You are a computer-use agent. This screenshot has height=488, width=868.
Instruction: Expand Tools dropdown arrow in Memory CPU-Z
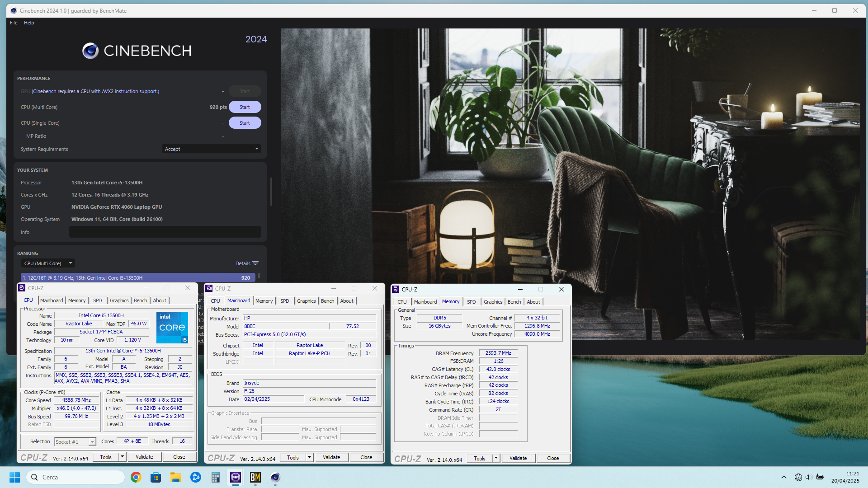[x=496, y=458]
